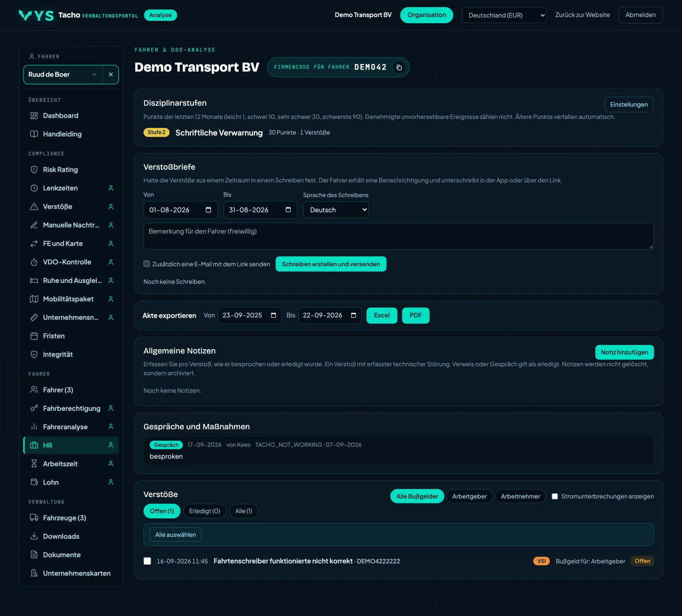682x616 pixels.
Task: Open calendar picker in the 01-08-2026 field
Action: pos(208,210)
